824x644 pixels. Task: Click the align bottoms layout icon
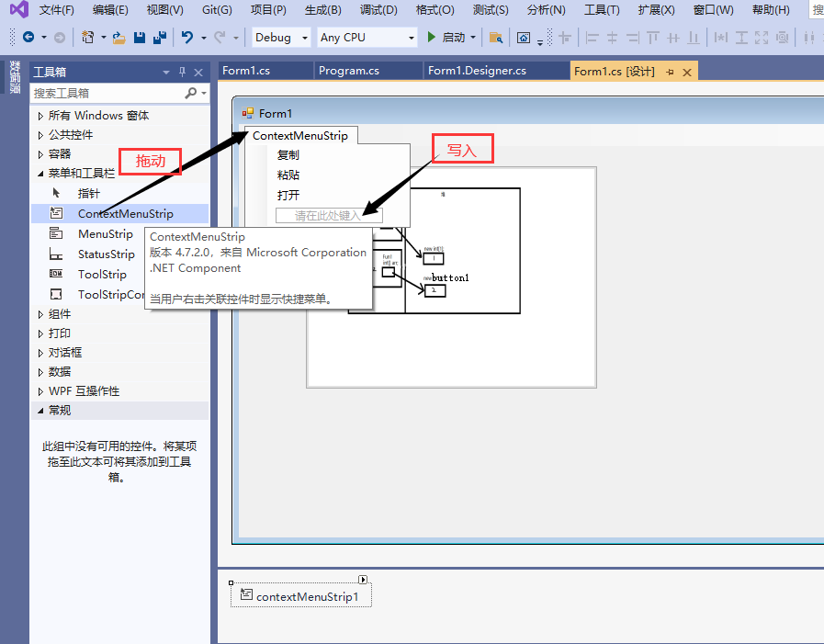694,38
